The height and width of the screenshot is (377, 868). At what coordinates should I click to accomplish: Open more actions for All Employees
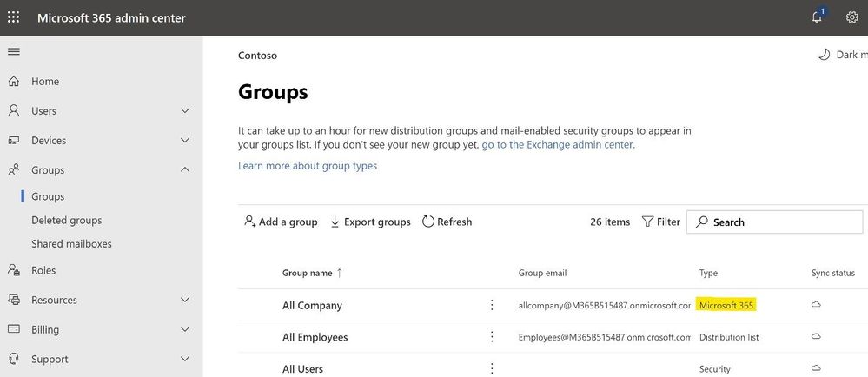492,336
